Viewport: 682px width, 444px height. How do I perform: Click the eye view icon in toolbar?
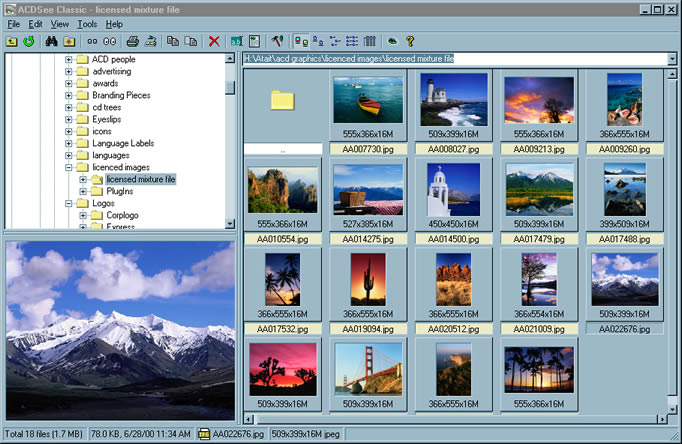(x=392, y=41)
